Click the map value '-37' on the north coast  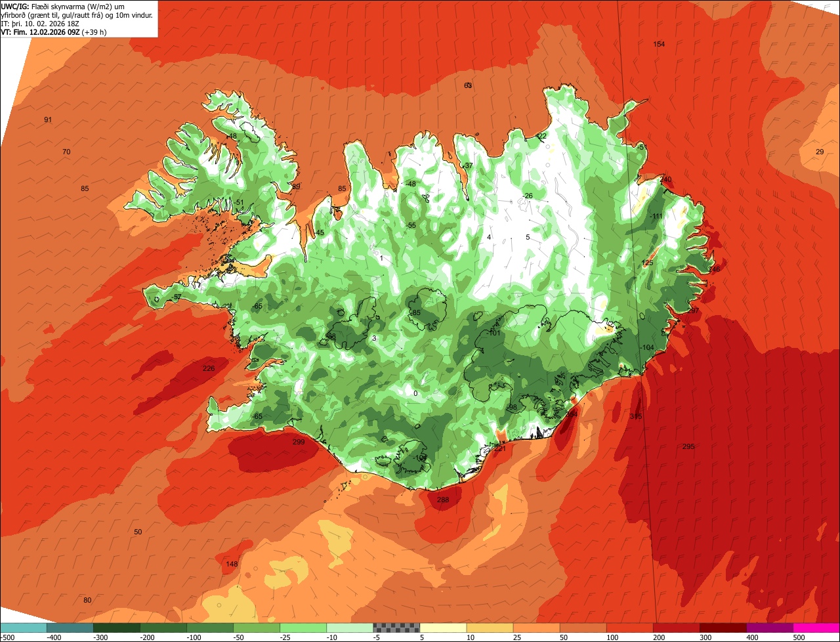pyautogui.click(x=468, y=165)
